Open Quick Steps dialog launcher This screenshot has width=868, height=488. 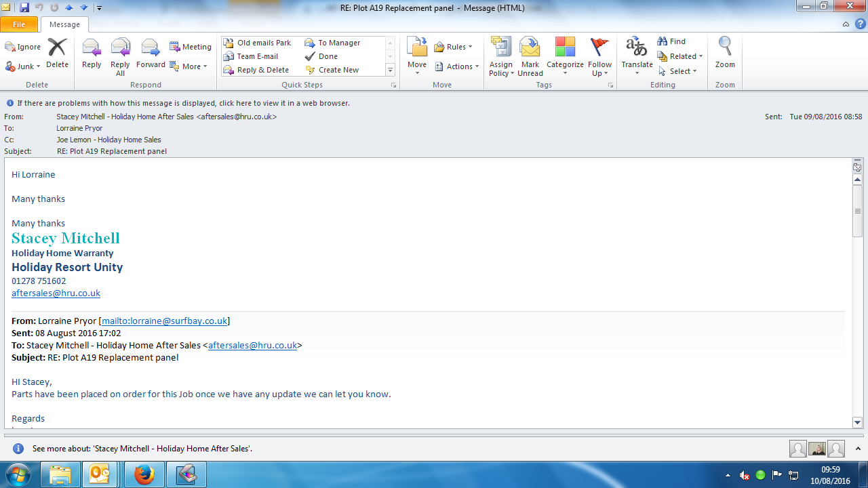393,85
